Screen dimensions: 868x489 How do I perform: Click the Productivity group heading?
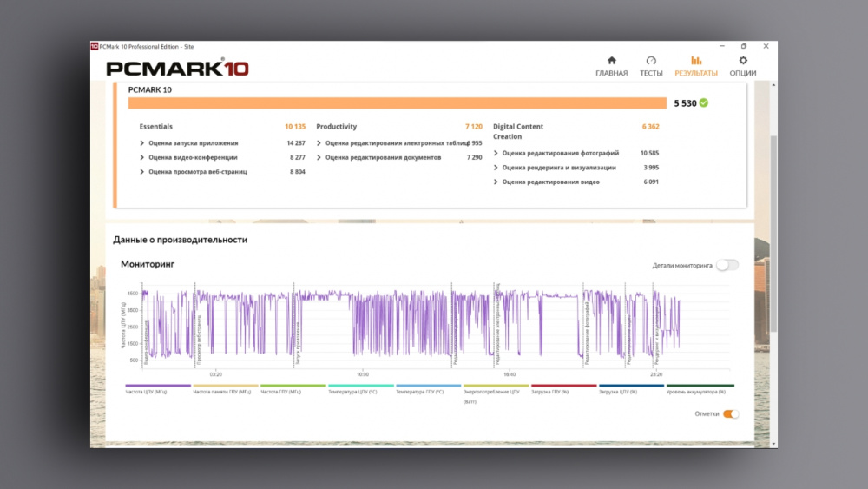click(x=336, y=126)
